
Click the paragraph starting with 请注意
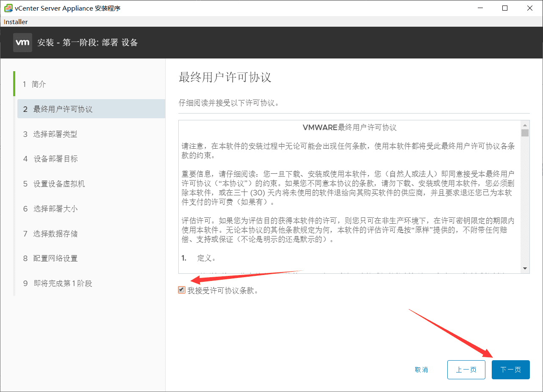348,150
